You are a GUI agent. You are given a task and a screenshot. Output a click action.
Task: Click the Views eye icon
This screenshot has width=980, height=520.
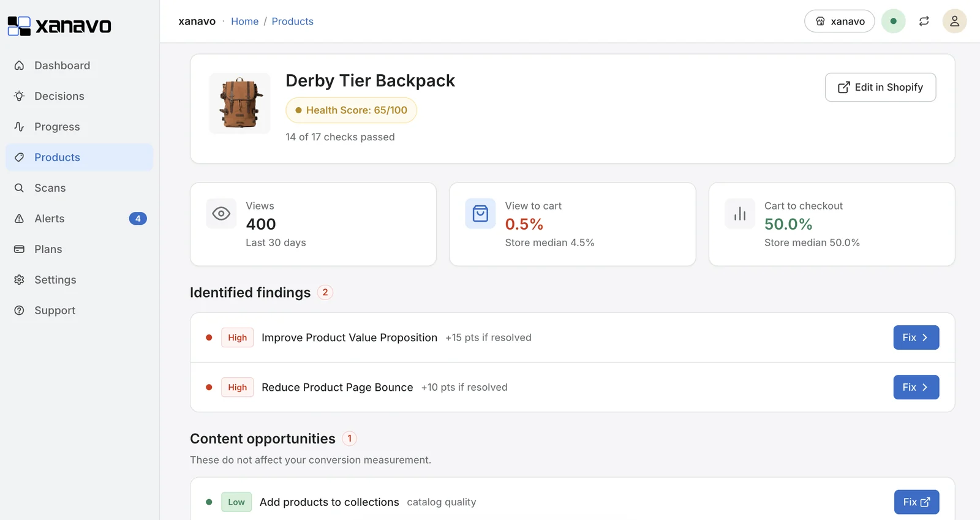tap(221, 214)
